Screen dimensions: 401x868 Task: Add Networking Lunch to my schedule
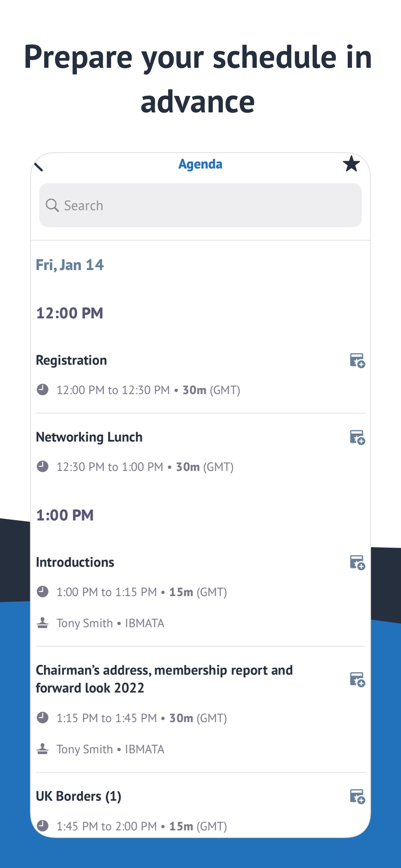pos(357,437)
